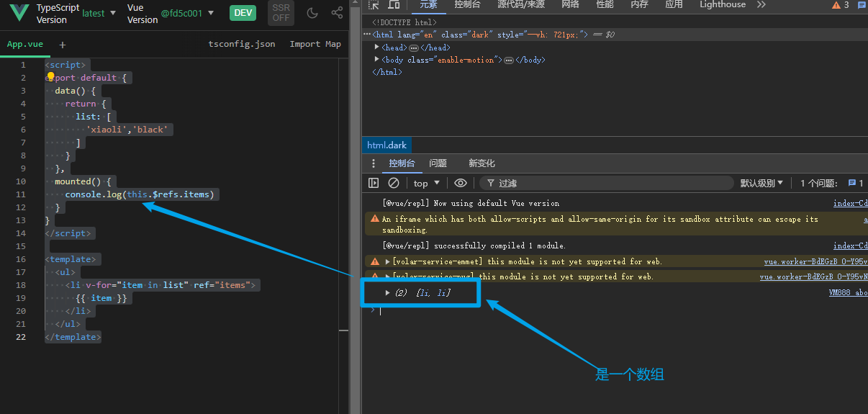Select the 问题 drawer tab

click(438, 163)
